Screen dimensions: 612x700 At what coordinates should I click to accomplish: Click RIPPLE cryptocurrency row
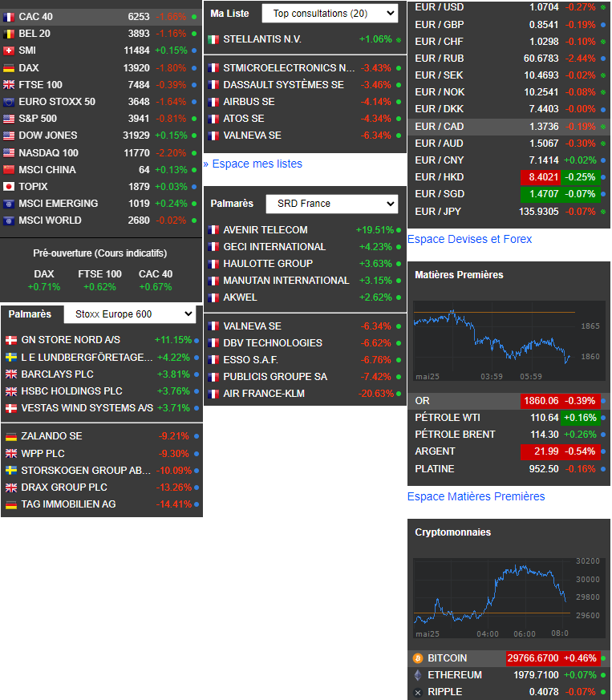(509, 692)
